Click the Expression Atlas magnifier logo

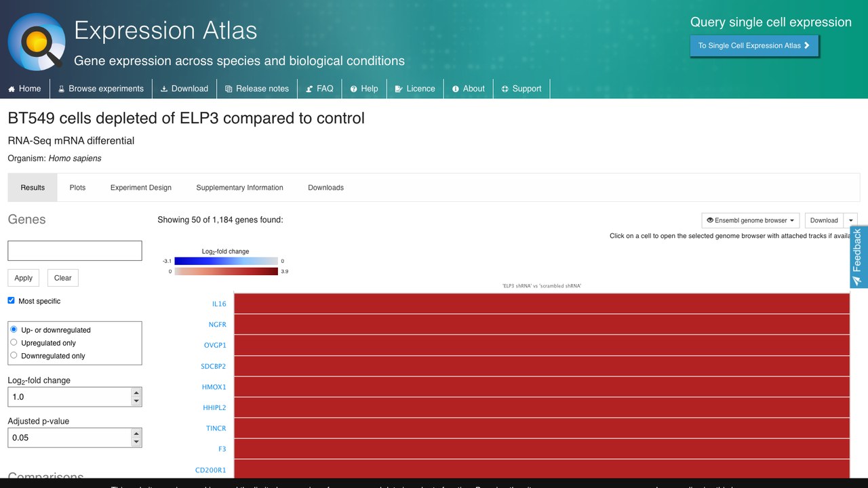pos(37,41)
